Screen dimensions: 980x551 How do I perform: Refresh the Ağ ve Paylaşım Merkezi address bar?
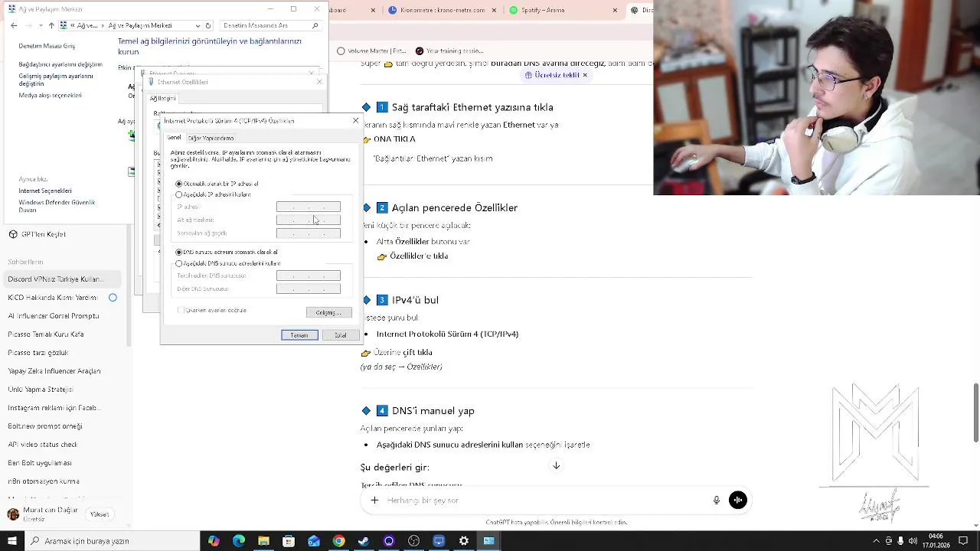click(x=207, y=25)
